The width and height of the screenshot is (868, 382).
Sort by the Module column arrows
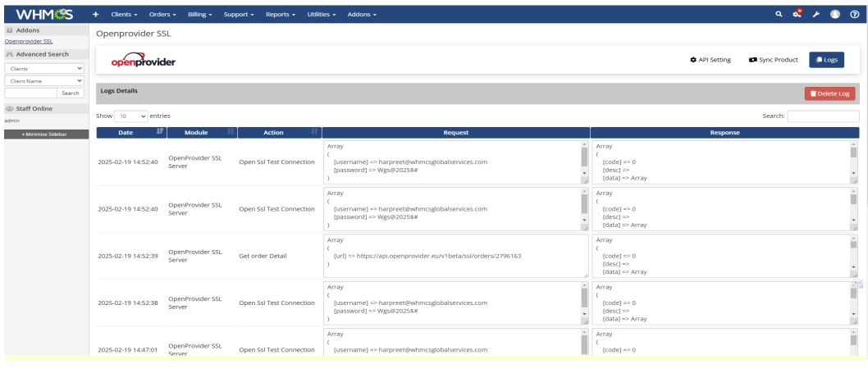231,132
